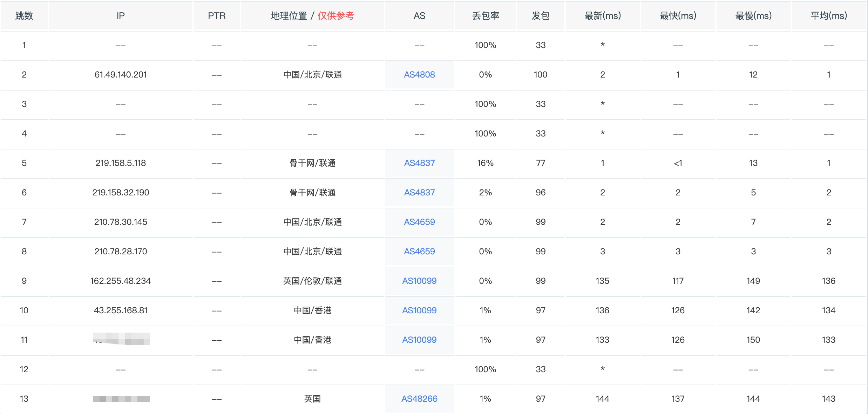Open the AS4837 link in hop 6

pos(419,193)
